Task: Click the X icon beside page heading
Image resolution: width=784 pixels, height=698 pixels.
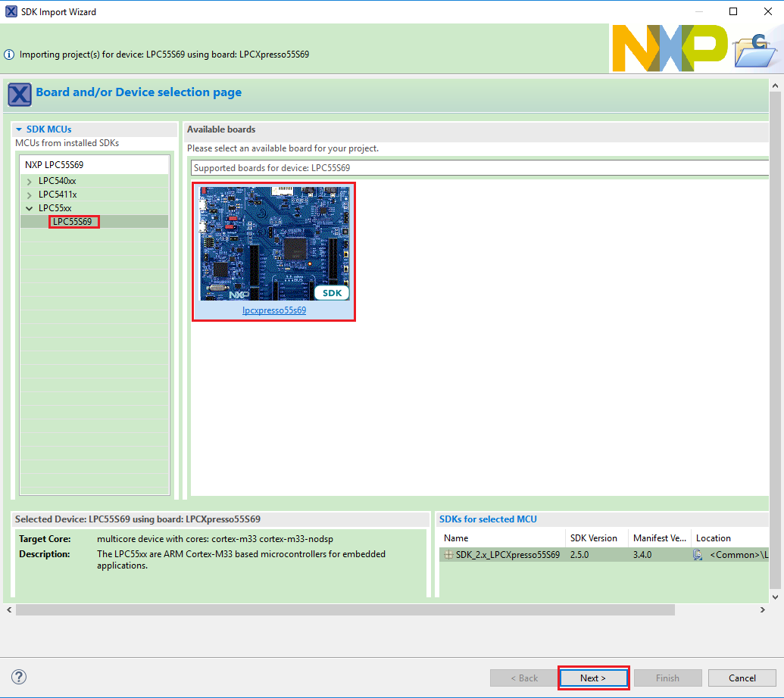Action: [20, 94]
